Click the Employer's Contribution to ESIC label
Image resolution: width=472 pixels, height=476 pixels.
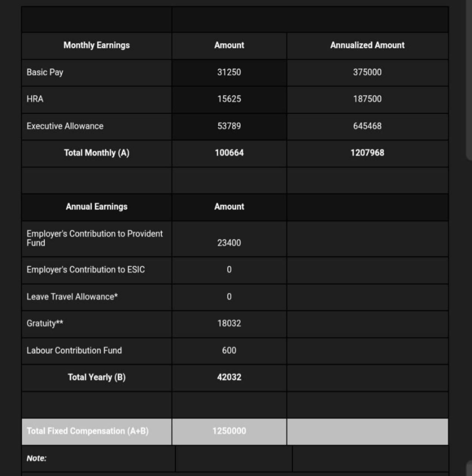tap(86, 270)
